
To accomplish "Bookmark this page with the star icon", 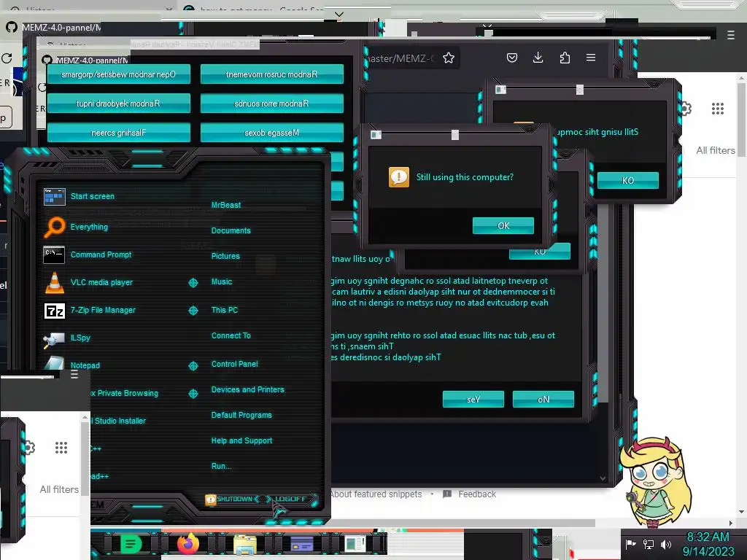I will [x=449, y=58].
